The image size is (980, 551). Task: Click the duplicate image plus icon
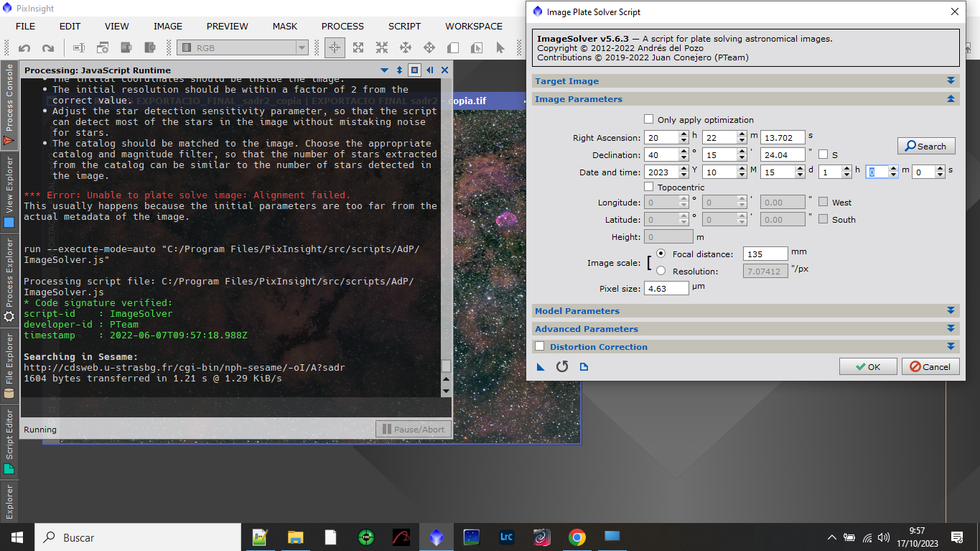[103, 48]
